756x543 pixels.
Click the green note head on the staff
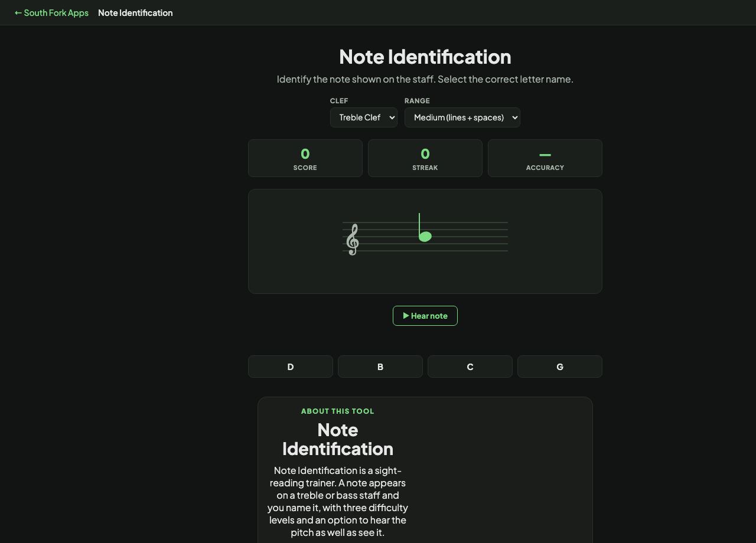pos(425,237)
